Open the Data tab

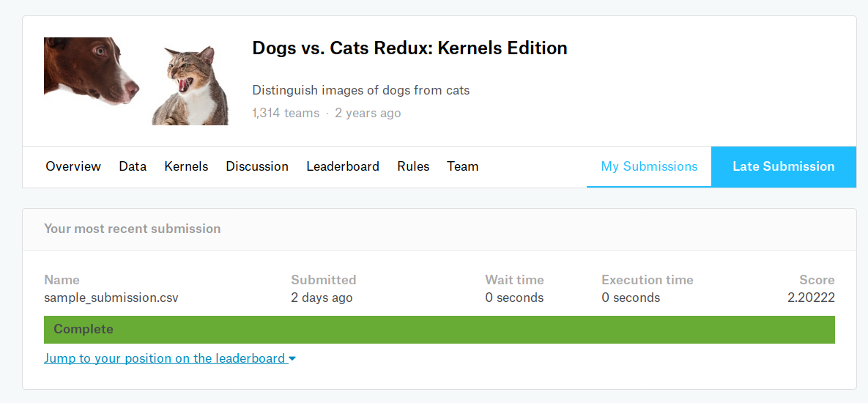[x=133, y=166]
